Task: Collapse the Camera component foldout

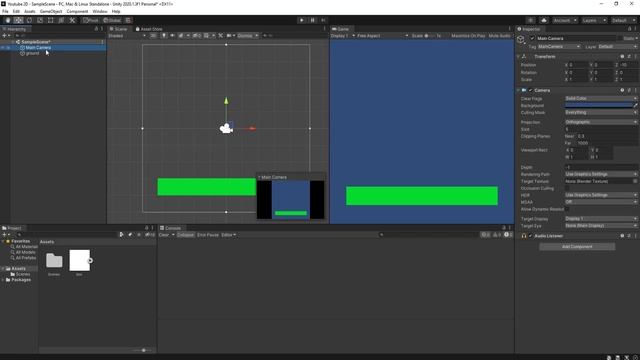Action: tap(518, 90)
